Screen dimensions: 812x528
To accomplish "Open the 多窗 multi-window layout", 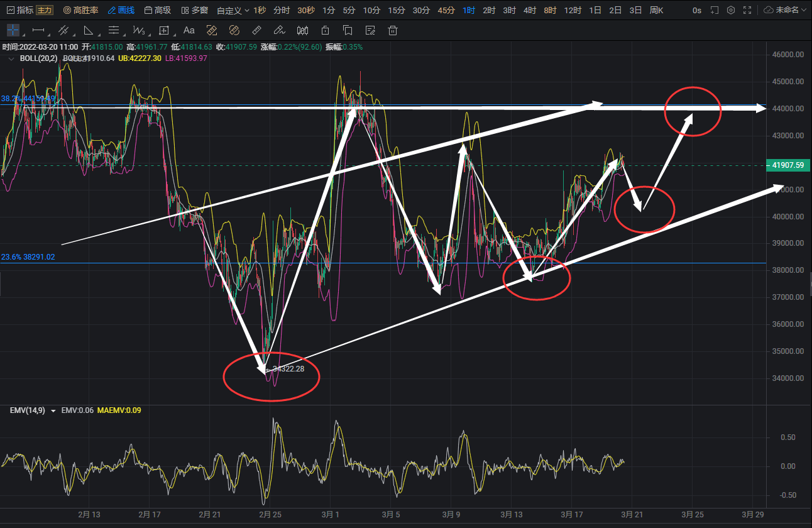I will tap(195, 10).
